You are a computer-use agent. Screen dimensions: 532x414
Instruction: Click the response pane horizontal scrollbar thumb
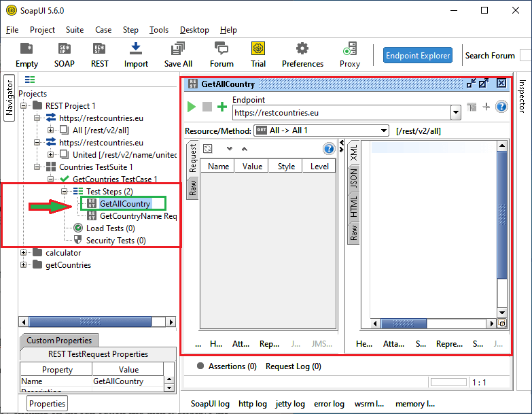(404, 324)
